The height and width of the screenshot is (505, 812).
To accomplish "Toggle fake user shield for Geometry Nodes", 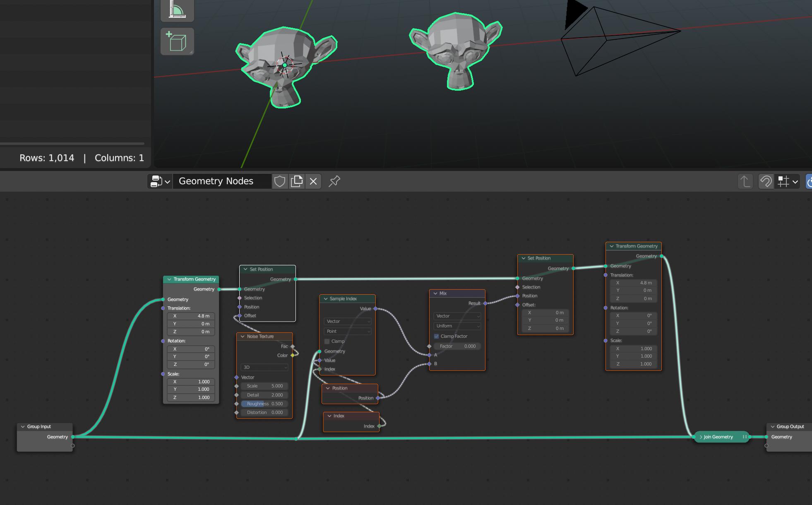I will tap(280, 181).
